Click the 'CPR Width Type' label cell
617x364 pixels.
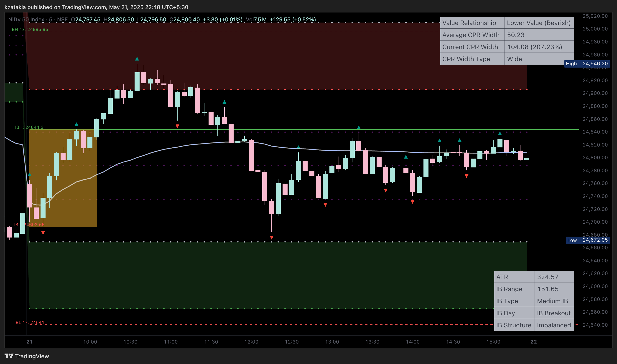(x=472, y=59)
